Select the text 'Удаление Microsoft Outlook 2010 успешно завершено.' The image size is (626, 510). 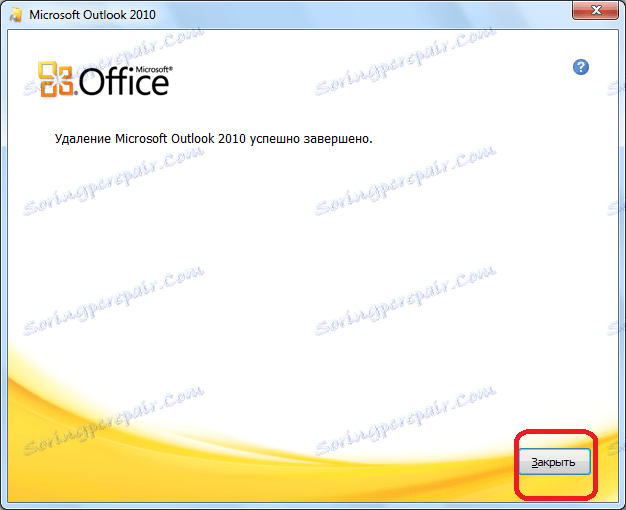[213, 139]
